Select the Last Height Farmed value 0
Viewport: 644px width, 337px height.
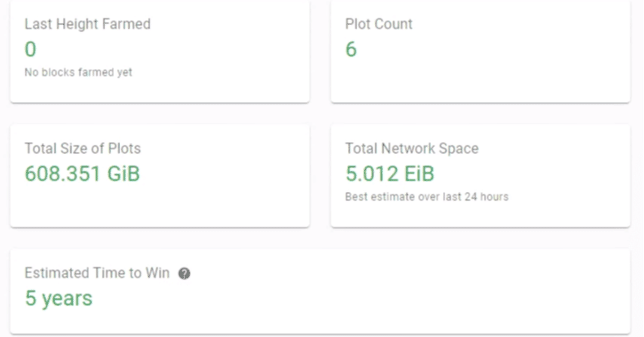coord(31,49)
